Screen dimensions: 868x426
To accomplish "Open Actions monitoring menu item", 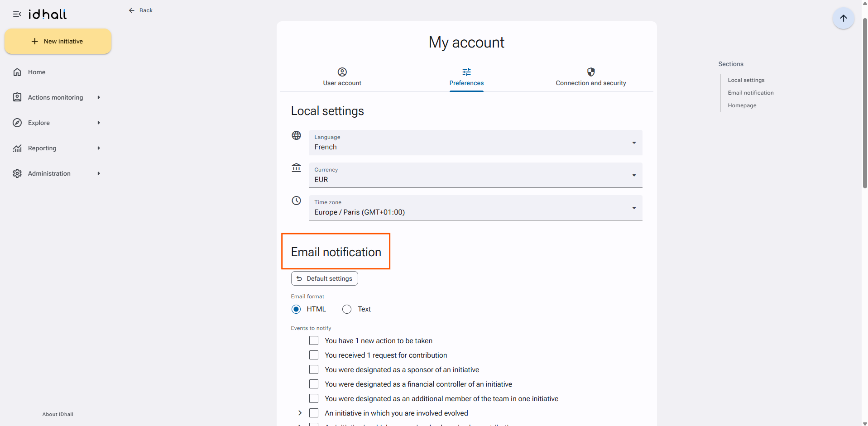I will (x=58, y=97).
